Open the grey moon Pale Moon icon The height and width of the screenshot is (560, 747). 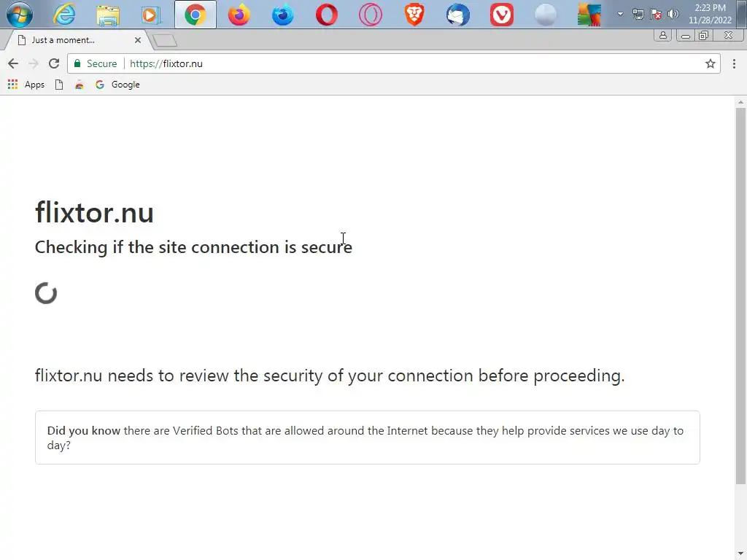(546, 15)
